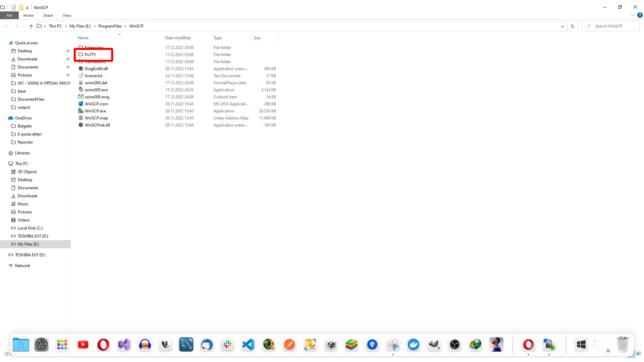Open OneDrive in the navigation pane
The image size is (644, 362).
point(23,118)
